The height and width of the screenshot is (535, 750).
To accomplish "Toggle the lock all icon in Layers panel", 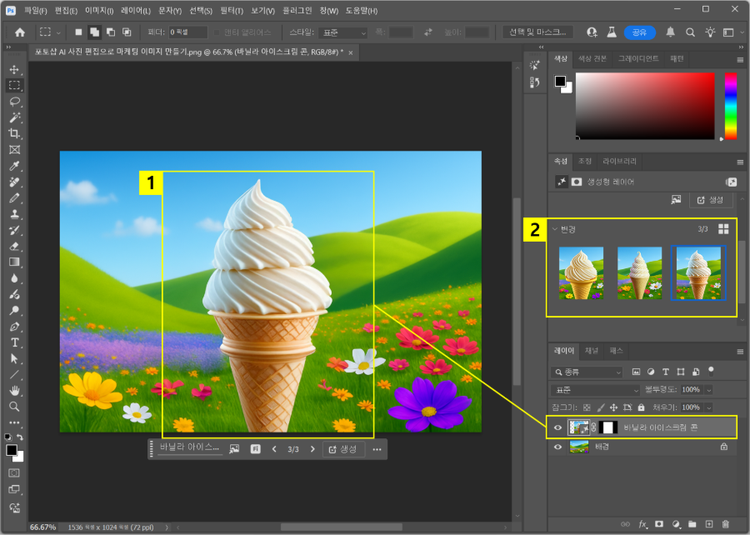I will [x=642, y=408].
